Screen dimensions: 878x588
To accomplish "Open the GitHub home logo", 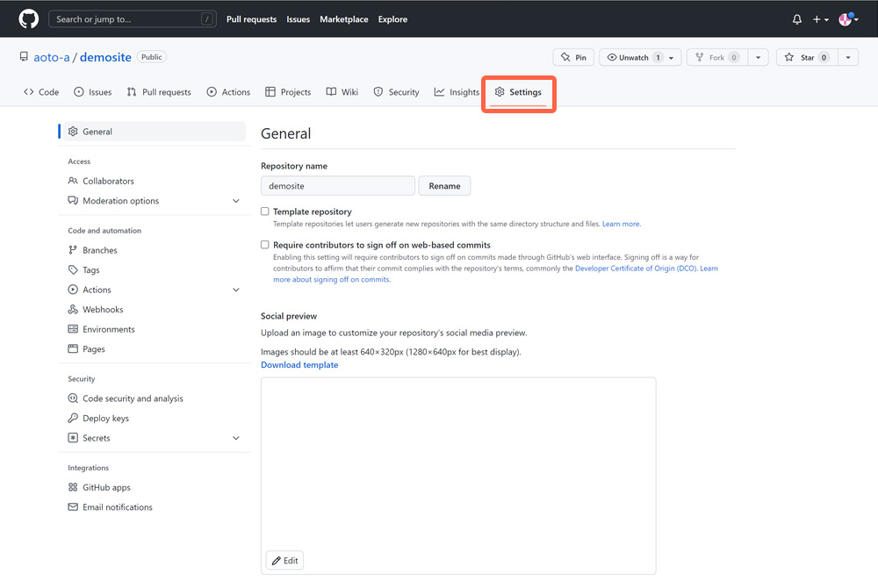I will (x=29, y=19).
